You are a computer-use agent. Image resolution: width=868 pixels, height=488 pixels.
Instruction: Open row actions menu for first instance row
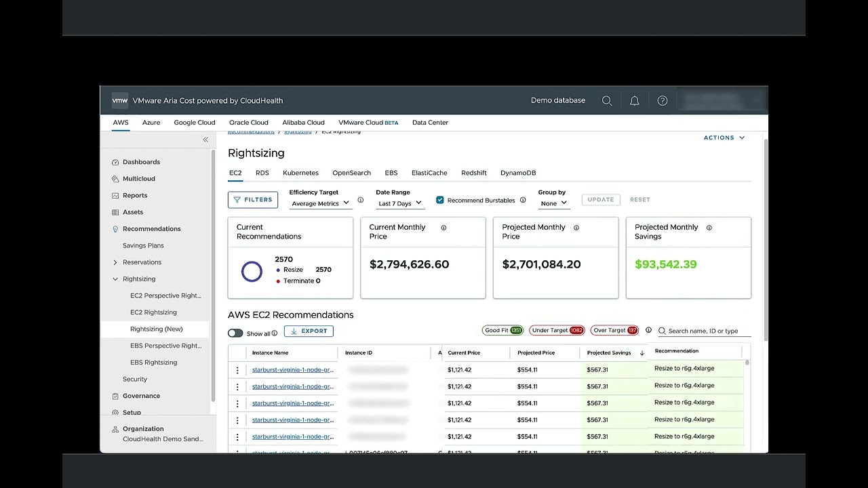237,370
